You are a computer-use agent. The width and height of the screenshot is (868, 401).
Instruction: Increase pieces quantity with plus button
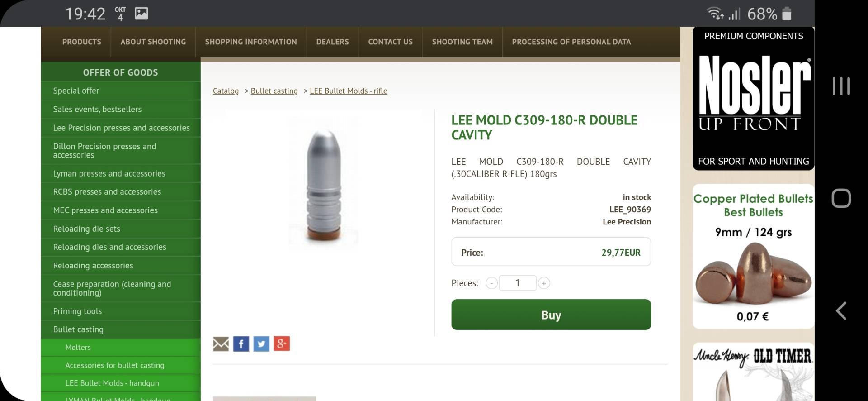click(x=544, y=283)
